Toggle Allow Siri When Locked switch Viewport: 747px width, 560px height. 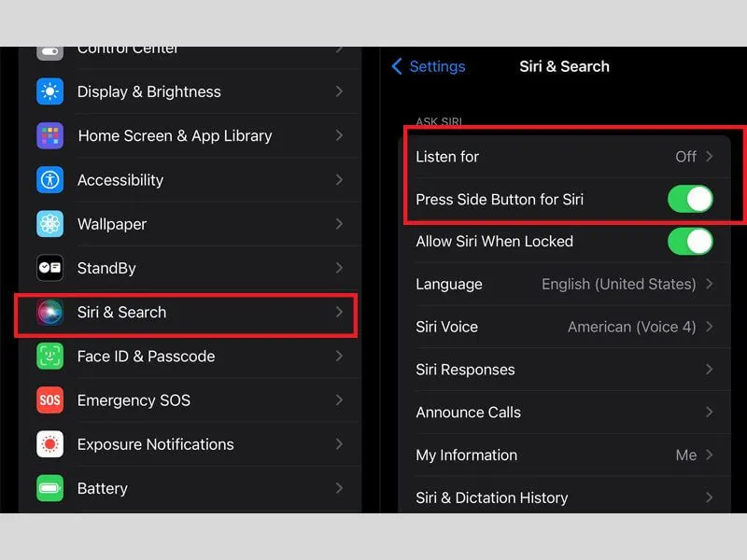pos(690,242)
